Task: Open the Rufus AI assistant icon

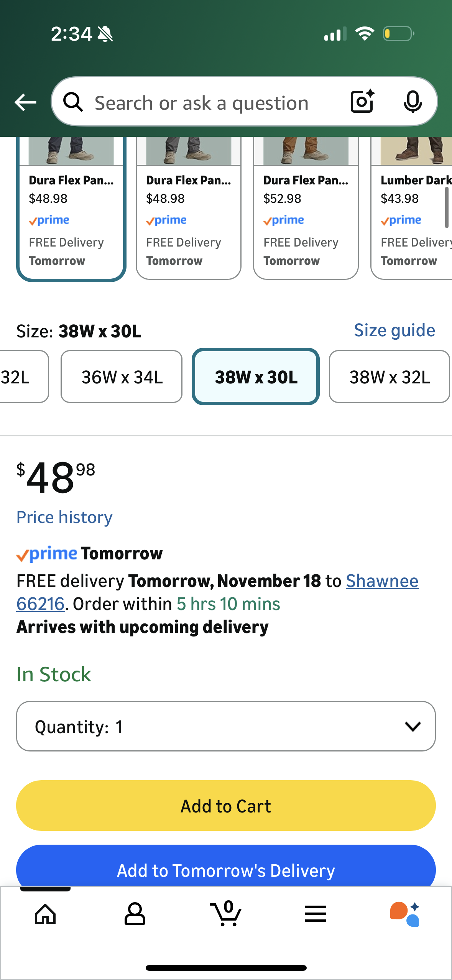Action: (405, 914)
